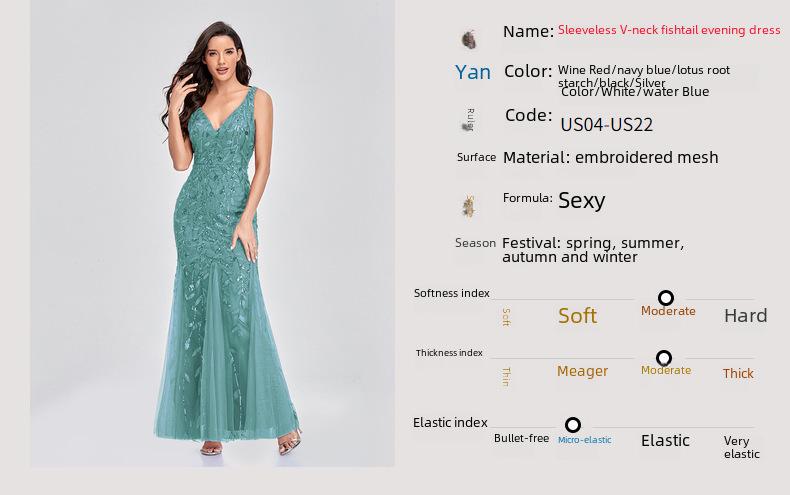The height and width of the screenshot is (495, 790).
Task: Click the vertical Soft label under Softness index
Action: pyautogui.click(x=506, y=317)
